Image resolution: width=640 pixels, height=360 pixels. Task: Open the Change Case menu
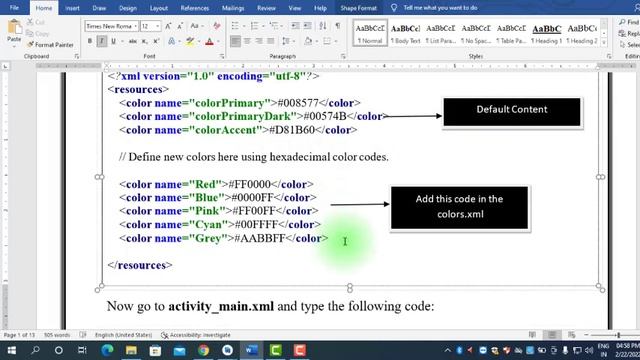pos(197,26)
